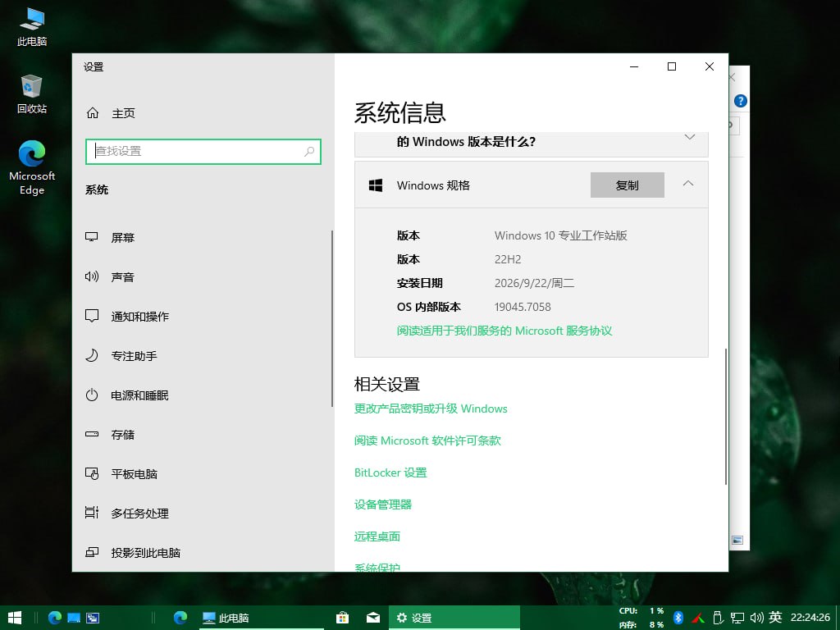Click the 投影到此电脑 projection icon
840x630 pixels.
92,552
